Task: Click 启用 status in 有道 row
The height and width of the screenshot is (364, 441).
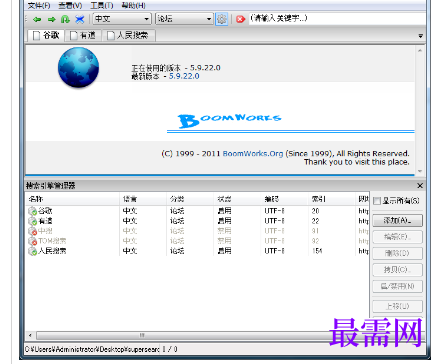Action: tap(224, 221)
